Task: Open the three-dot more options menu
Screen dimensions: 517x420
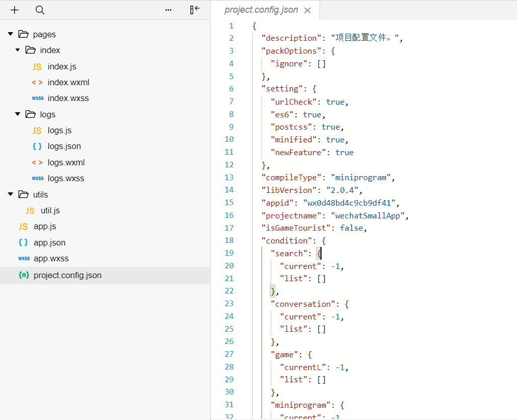Action: coord(168,10)
